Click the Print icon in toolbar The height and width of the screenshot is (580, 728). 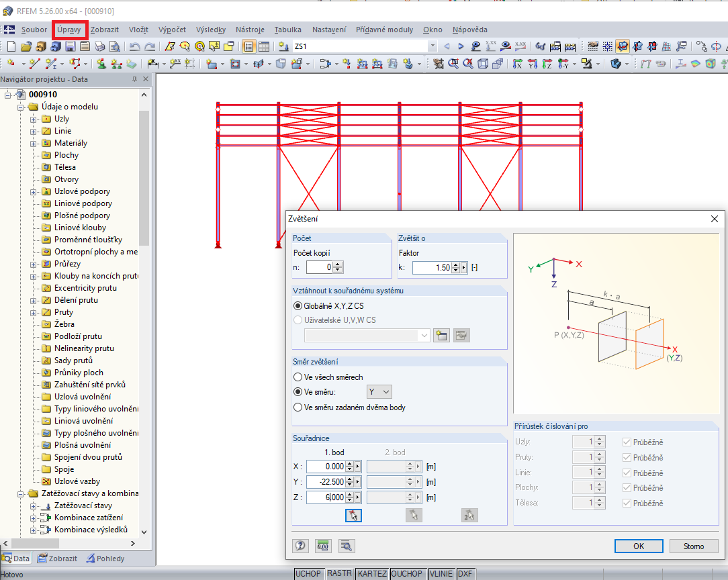(100, 46)
